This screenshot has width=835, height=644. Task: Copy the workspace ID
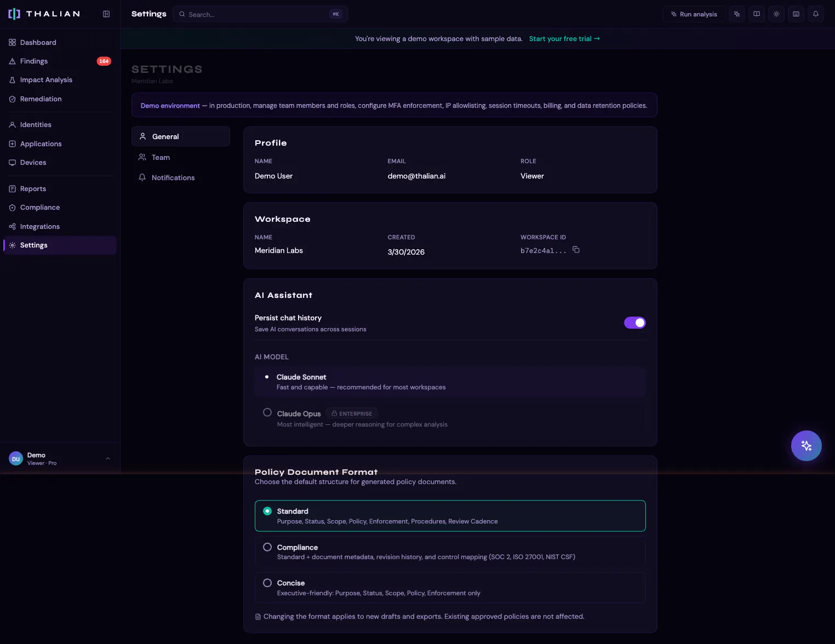(x=576, y=250)
